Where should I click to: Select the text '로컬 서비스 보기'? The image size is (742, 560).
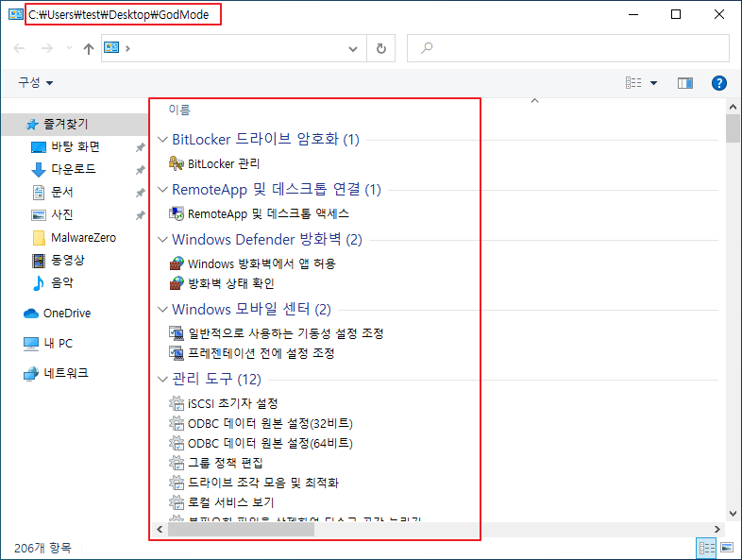(x=231, y=502)
